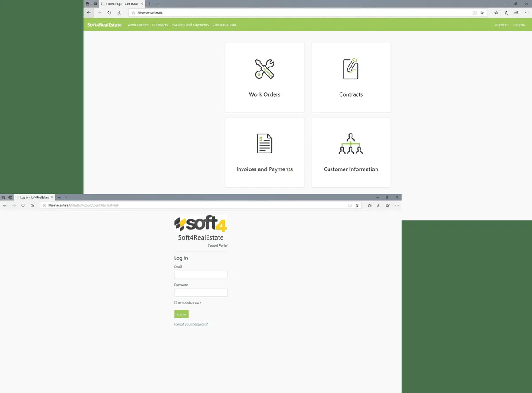This screenshot has width=532, height=393.
Task: Click Forgot your password link
Action: [x=191, y=324]
